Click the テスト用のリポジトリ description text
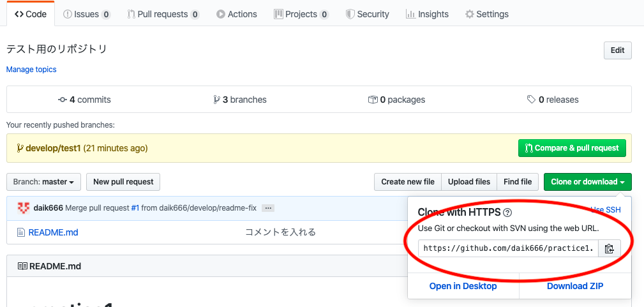The width and height of the screenshot is (644, 307). coord(57,49)
